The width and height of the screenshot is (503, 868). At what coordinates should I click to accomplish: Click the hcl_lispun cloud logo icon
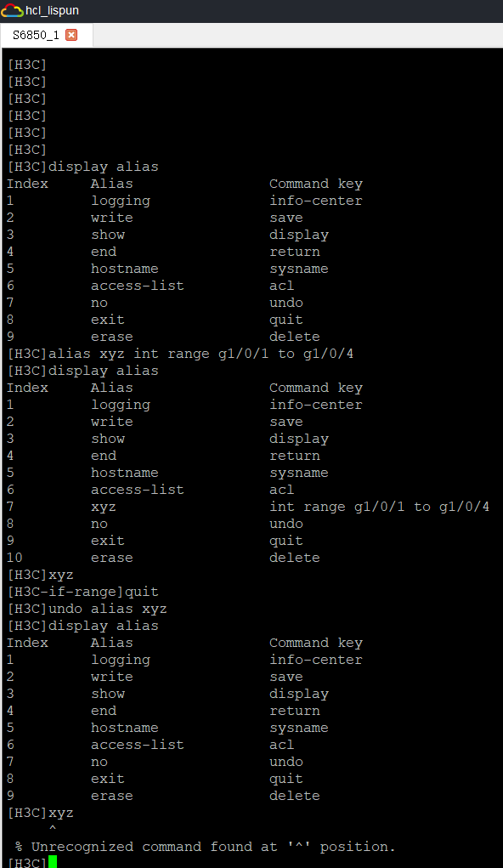click(x=12, y=10)
